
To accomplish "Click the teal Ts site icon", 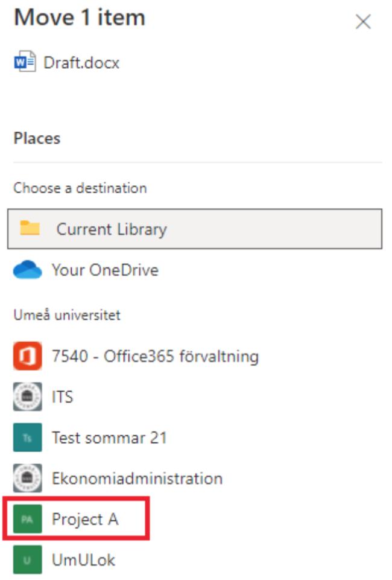I will [27, 438].
